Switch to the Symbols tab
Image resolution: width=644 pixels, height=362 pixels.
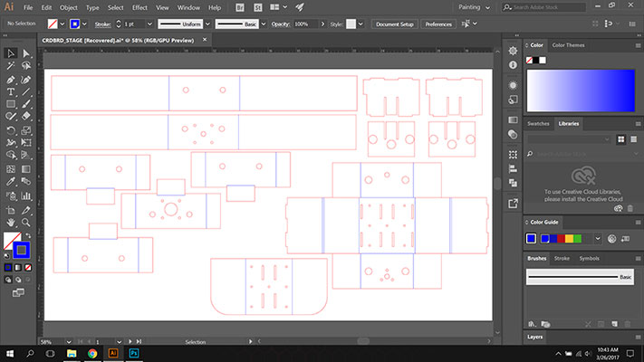(589, 258)
